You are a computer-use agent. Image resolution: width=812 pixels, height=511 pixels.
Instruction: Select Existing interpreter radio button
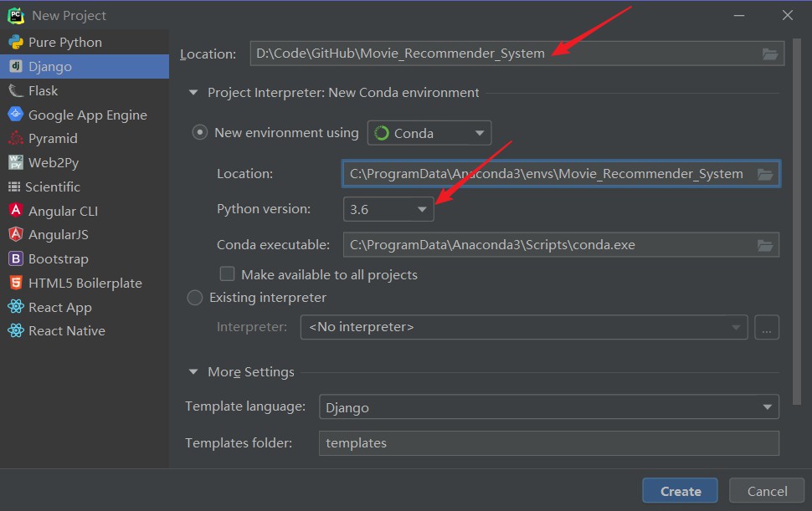click(195, 298)
